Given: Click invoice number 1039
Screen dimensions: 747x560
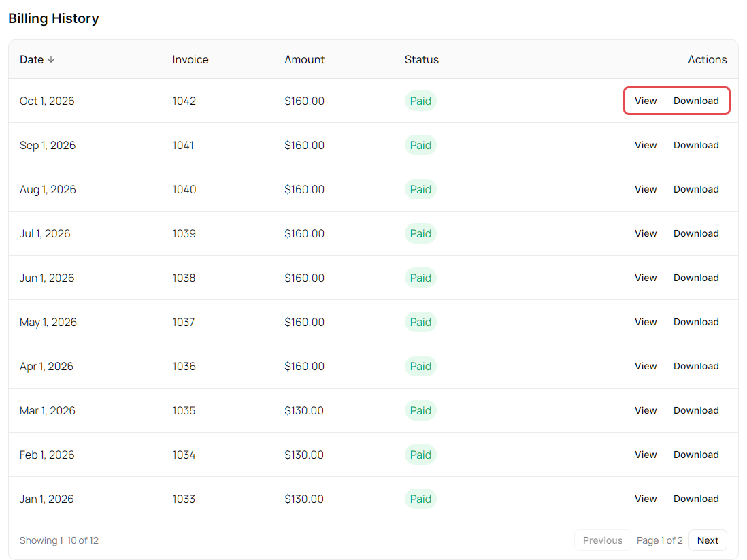Looking at the screenshot, I should tap(184, 233).
